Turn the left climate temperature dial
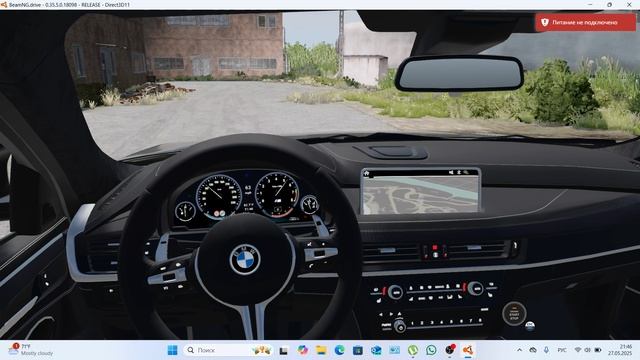Image resolution: width=640 pixels, height=360 pixels. [395, 292]
